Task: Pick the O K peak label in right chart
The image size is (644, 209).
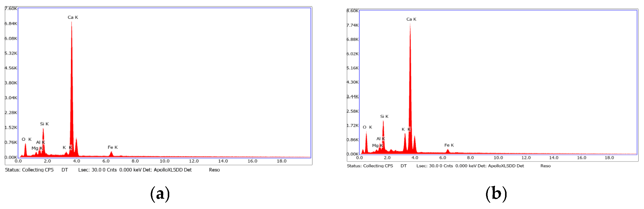Action: click(x=367, y=127)
